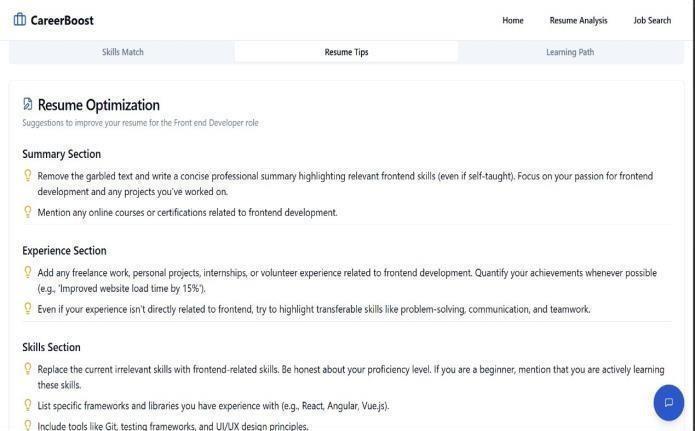The height and width of the screenshot is (431, 695).
Task: Click lightbulb icon next to 'Even if your experience'
Action: (x=28, y=309)
